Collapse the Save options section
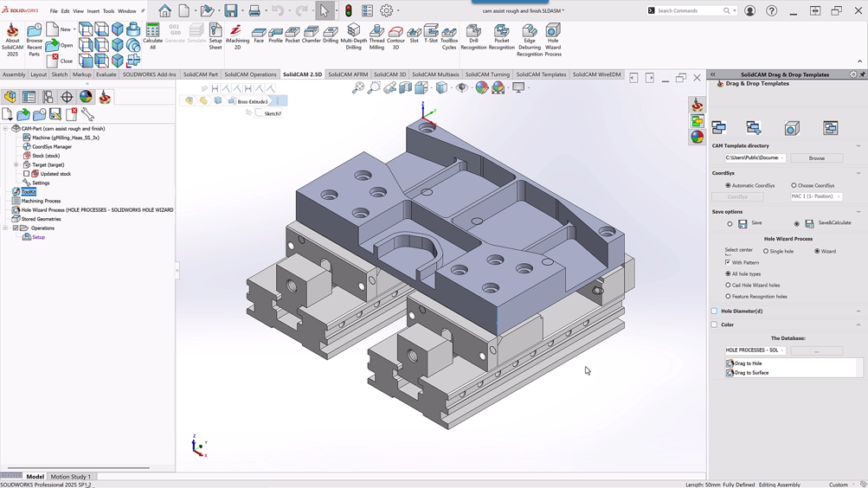Image resolution: width=868 pixels, height=488 pixels. (x=858, y=212)
